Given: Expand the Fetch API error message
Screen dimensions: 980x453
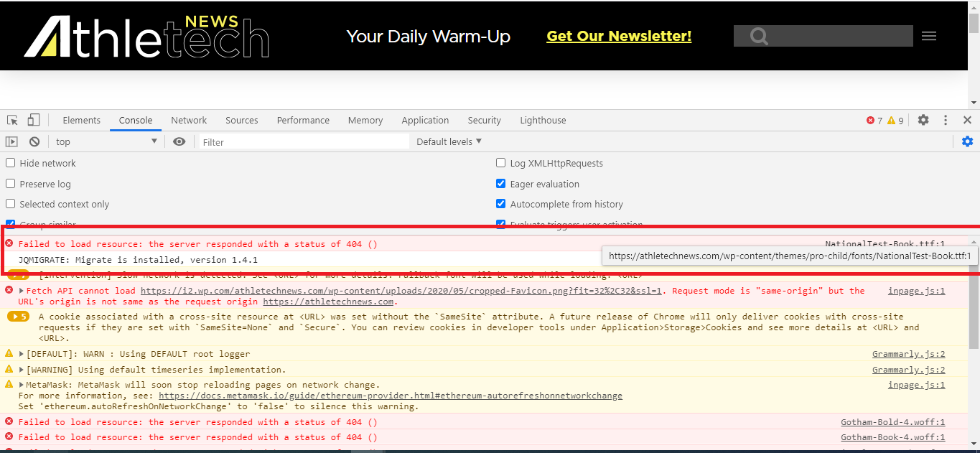Looking at the screenshot, I should 22,291.
